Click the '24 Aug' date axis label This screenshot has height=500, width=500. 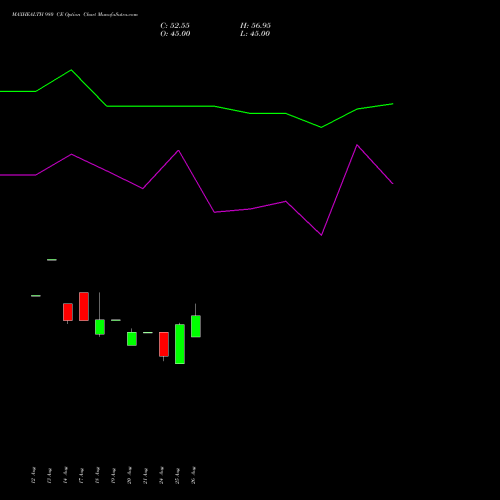pyautogui.click(x=161, y=475)
